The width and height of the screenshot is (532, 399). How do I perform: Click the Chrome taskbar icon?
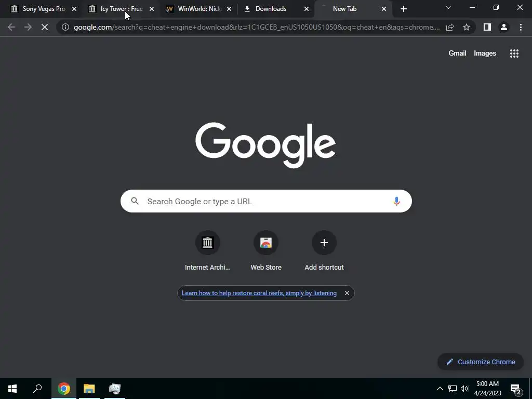(64, 389)
